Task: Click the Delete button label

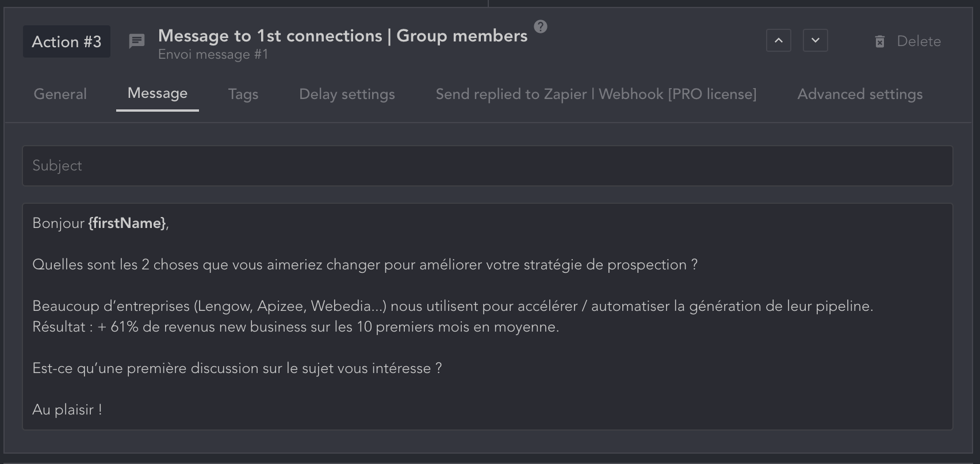Action: [x=918, y=41]
